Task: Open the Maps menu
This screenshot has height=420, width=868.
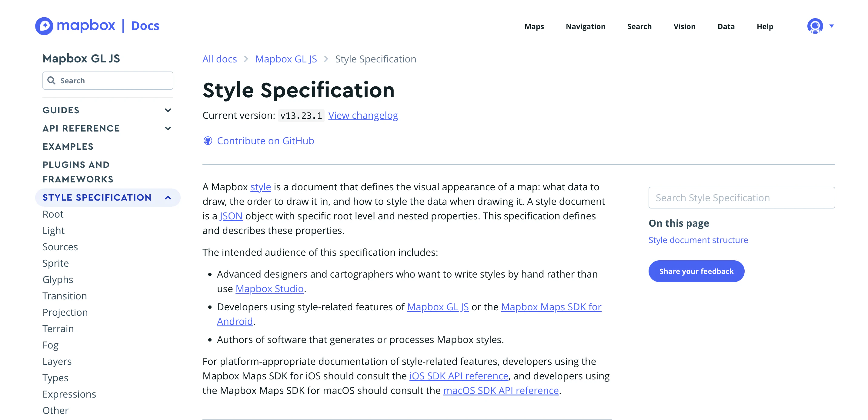Action: [x=534, y=26]
